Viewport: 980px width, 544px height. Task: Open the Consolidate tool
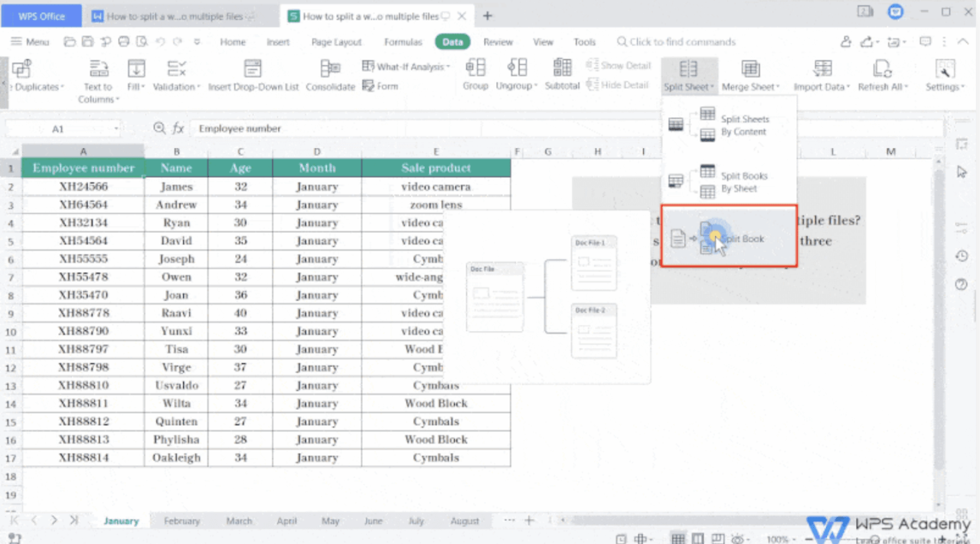click(331, 74)
